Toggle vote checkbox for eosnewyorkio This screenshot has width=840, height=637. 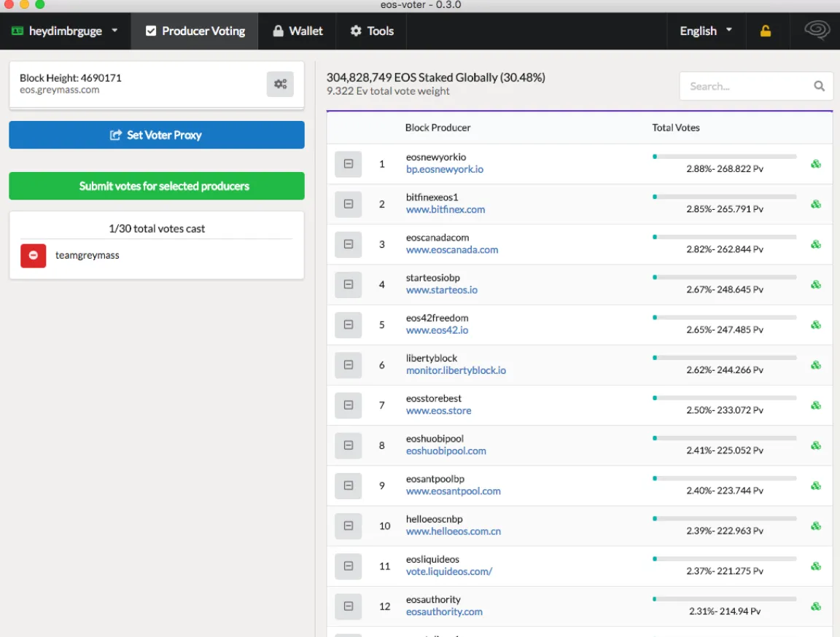click(349, 164)
